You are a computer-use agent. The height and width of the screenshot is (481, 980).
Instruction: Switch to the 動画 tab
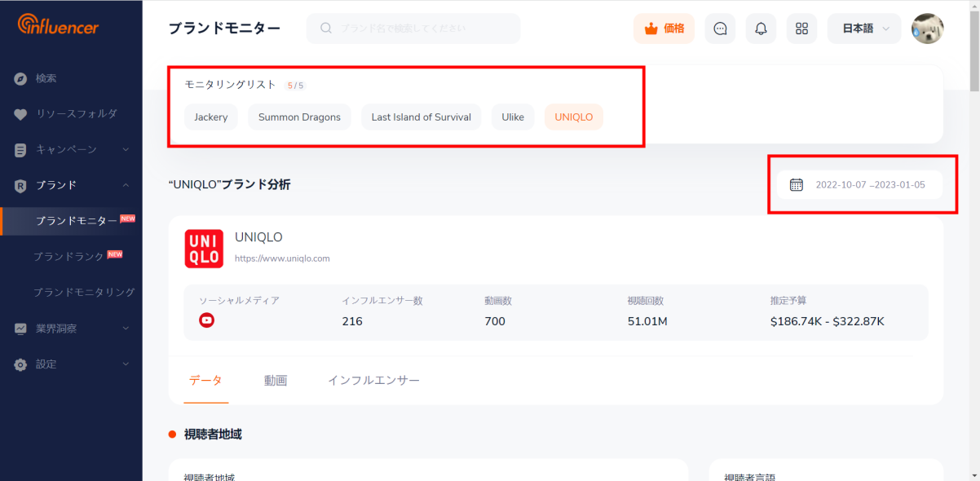click(276, 381)
